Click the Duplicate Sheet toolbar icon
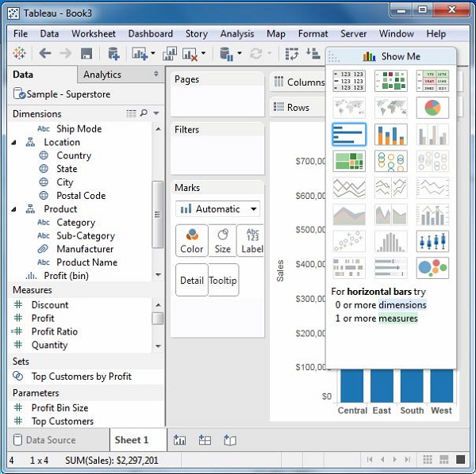The height and width of the screenshot is (474, 476). [x=170, y=54]
